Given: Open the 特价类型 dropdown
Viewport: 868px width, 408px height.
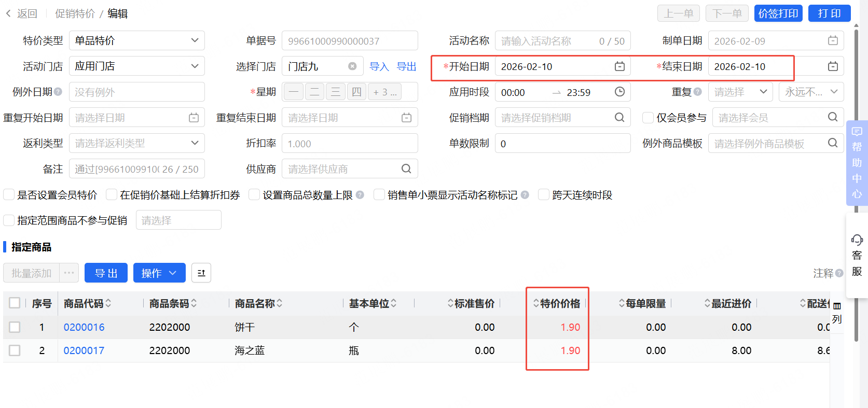Looking at the screenshot, I should coord(137,40).
